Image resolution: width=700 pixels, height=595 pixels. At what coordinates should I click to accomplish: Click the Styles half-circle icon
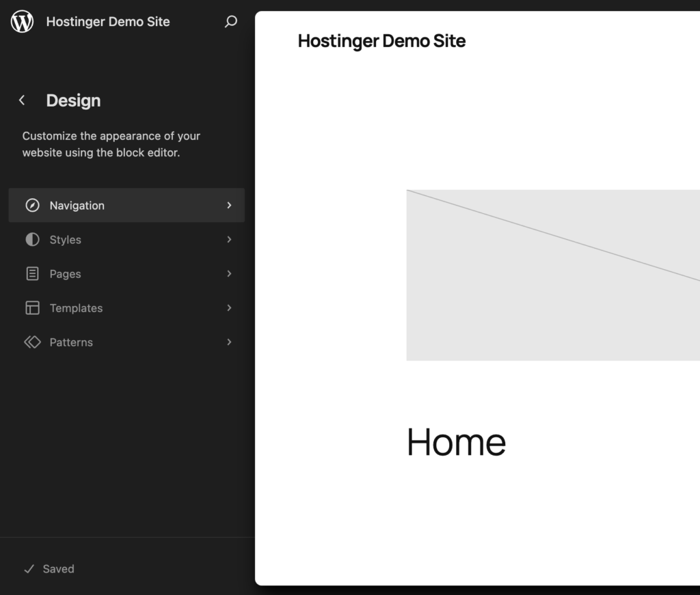pos(32,239)
